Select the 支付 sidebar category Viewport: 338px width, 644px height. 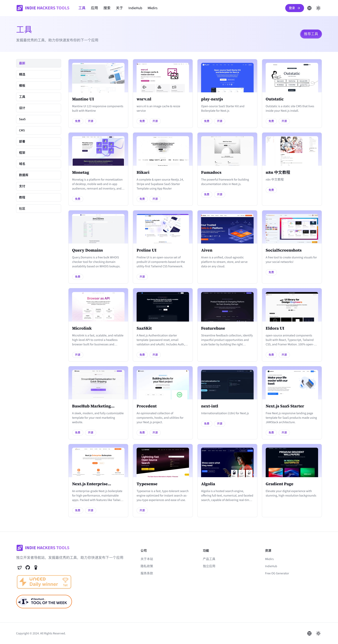pos(38,186)
